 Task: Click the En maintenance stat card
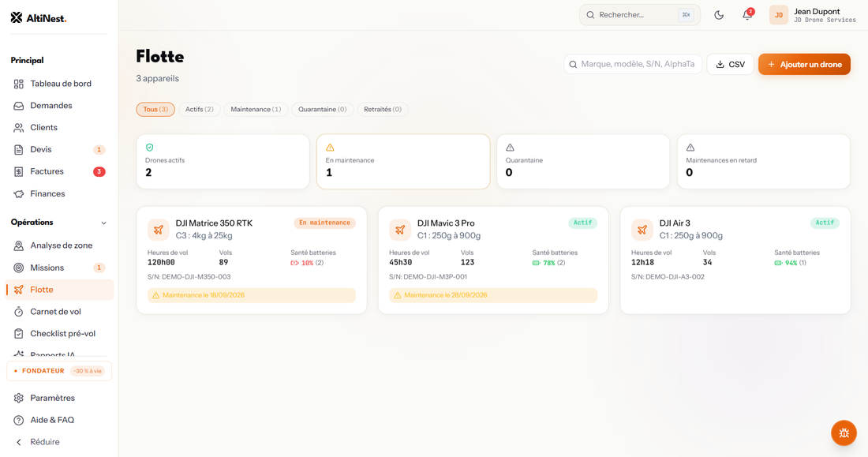(403, 162)
